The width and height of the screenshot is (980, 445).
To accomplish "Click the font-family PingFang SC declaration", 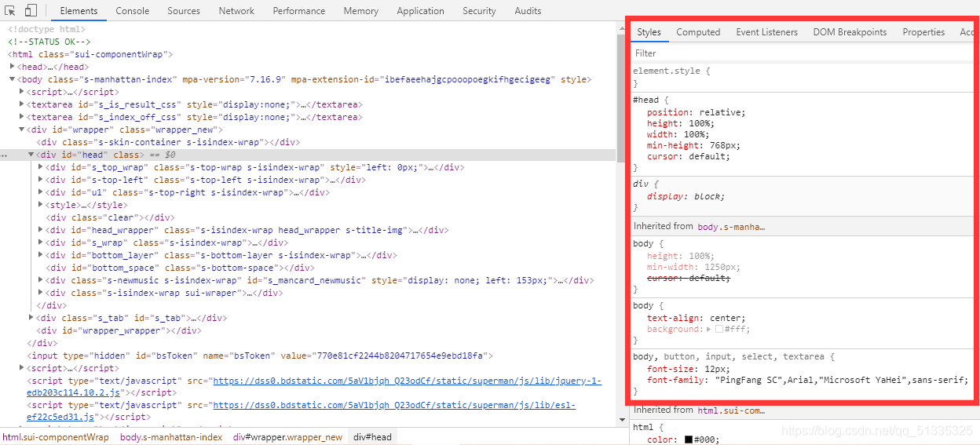I will [x=808, y=380].
